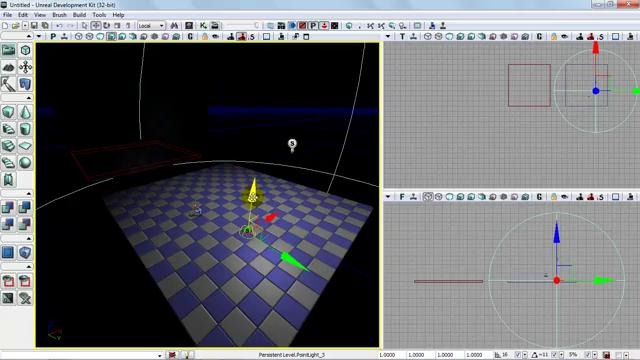The width and height of the screenshot is (640, 360).
Task: Select Texture alignment mode icon
Action: [25, 67]
